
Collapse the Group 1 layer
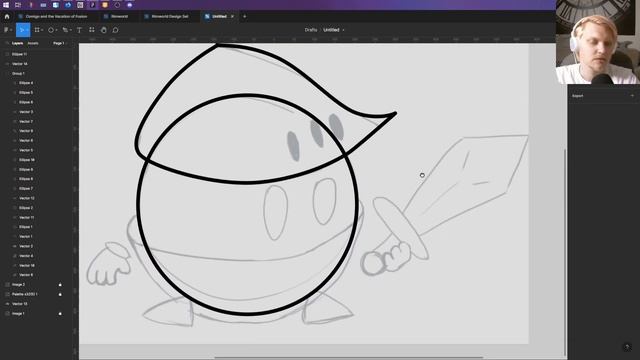[x=7, y=73]
